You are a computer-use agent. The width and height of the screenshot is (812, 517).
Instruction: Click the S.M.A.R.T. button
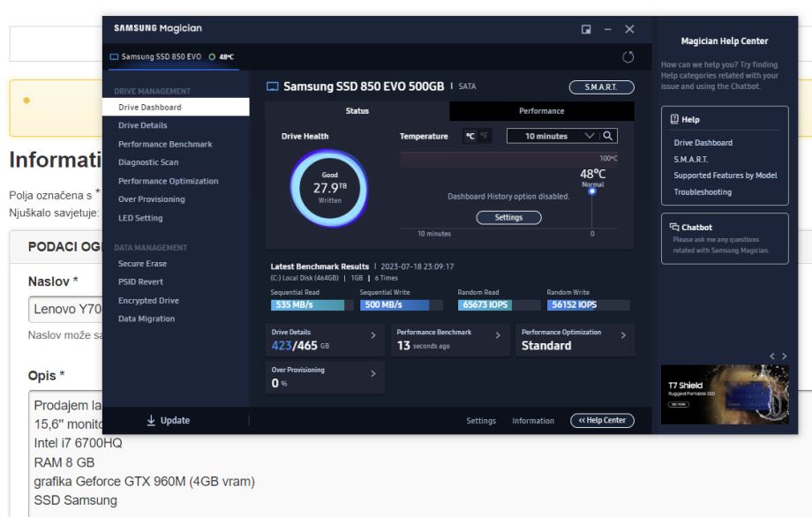coord(601,87)
